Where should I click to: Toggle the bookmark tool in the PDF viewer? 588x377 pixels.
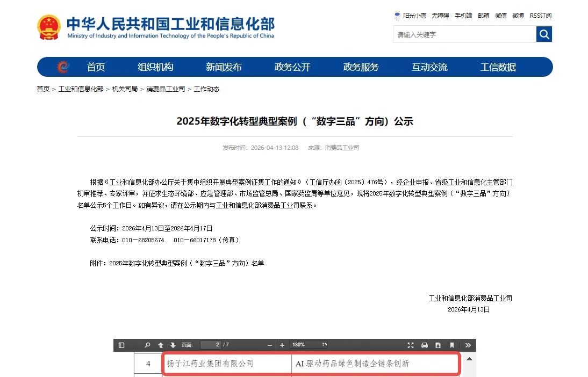(451, 345)
